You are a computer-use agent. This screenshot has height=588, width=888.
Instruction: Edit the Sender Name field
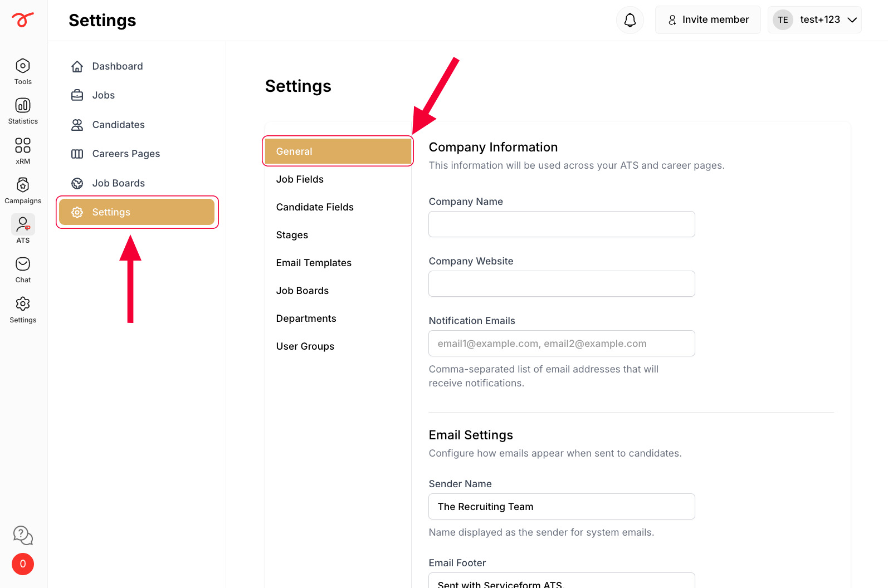click(562, 506)
